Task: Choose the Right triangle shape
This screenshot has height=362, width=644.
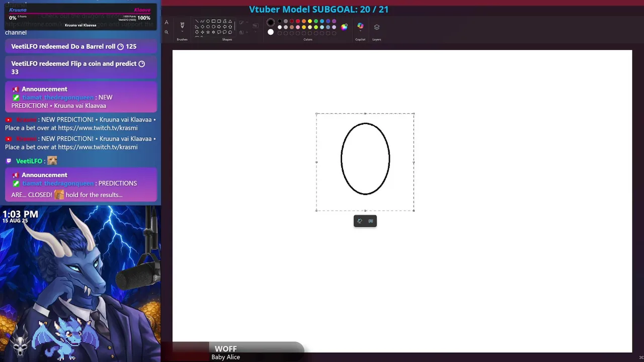Action: pos(197,27)
